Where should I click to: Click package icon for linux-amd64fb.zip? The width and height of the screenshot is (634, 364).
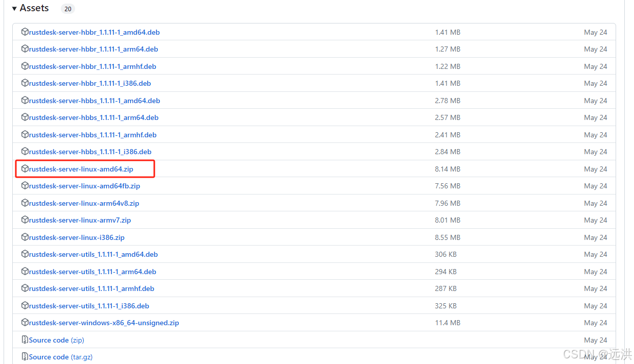click(25, 186)
